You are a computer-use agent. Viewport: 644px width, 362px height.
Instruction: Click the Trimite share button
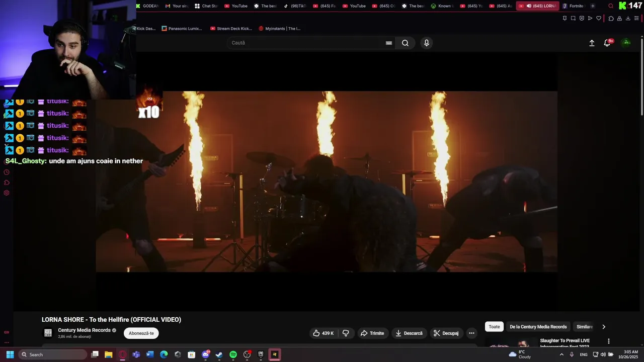tap(372, 333)
